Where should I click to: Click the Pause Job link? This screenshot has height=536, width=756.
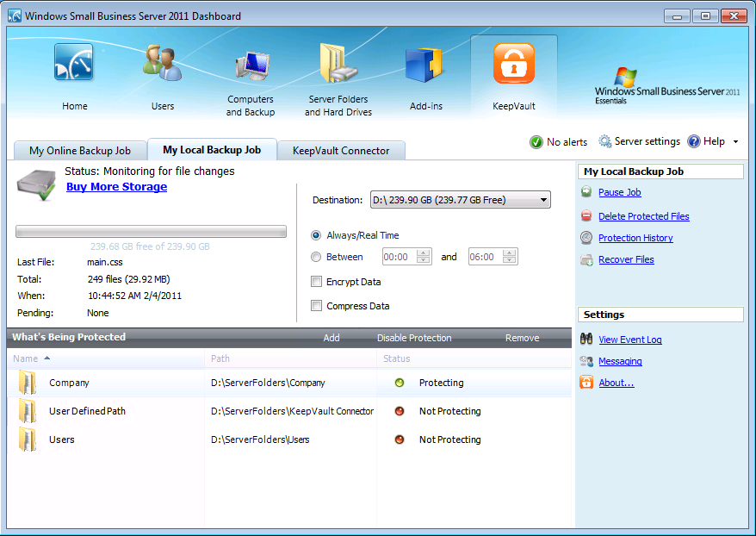pyautogui.click(x=620, y=192)
